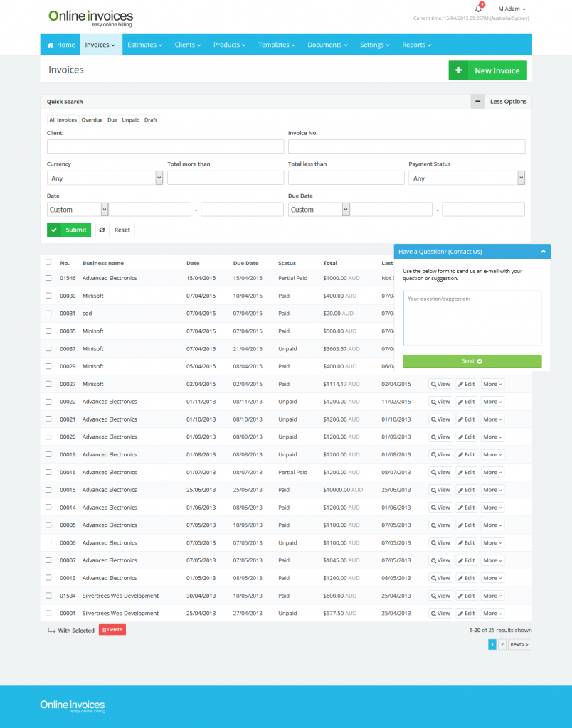572x728 pixels.
Task: Expand the More menu for invoice 00027
Action: click(x=492, y=384)
